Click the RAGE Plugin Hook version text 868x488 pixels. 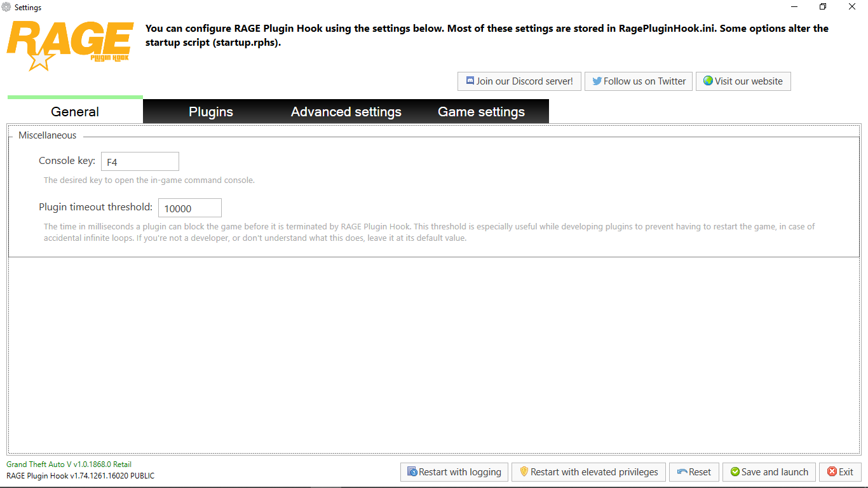pos(80,475)
